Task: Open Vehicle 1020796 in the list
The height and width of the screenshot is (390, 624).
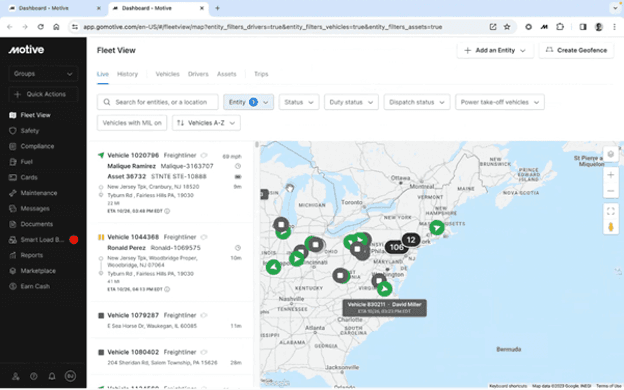Action: pyautogui.click(x=133, y=155)
